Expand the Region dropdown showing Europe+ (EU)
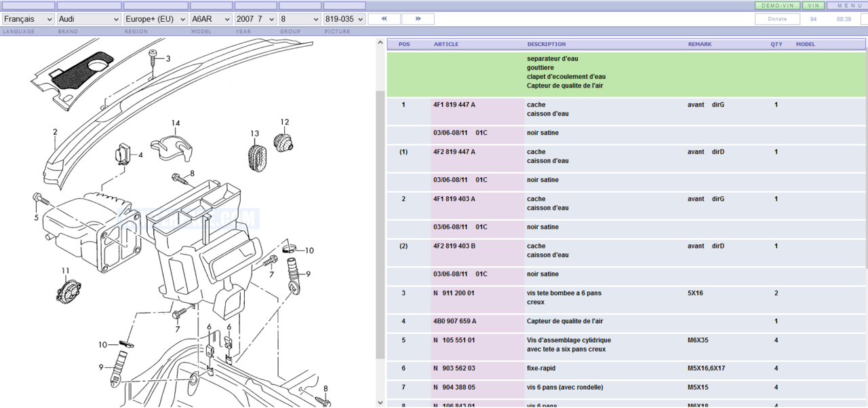 [x=155, y=19]
